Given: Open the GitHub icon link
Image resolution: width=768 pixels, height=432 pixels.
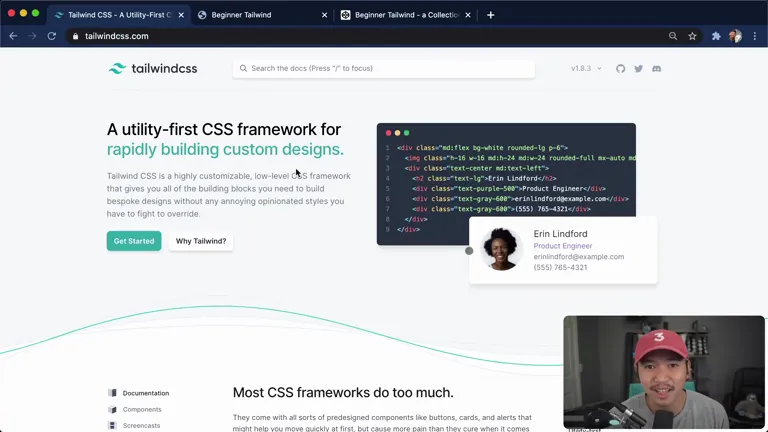Looking at the screenshot, I should point(621,69).
